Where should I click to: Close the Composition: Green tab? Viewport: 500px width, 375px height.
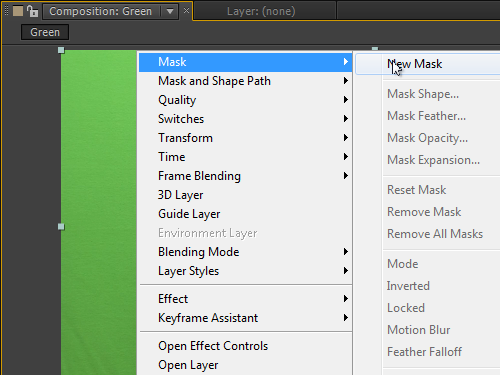click(186, 11)
